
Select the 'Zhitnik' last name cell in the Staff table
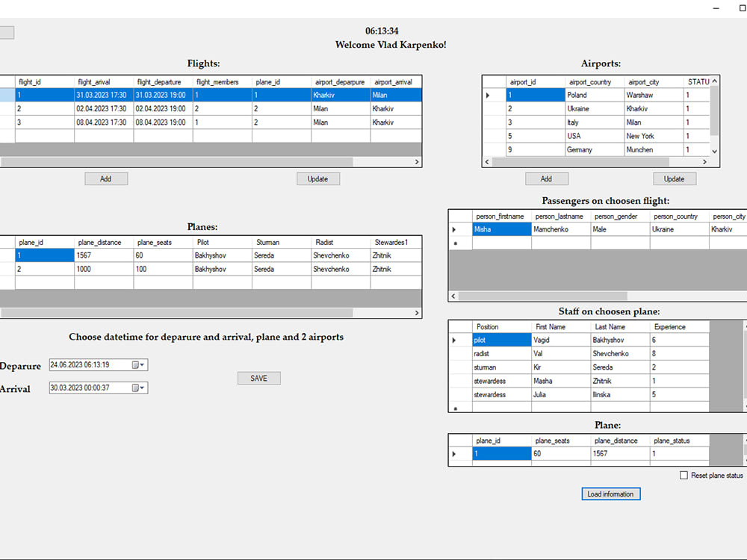pos(620,381)
